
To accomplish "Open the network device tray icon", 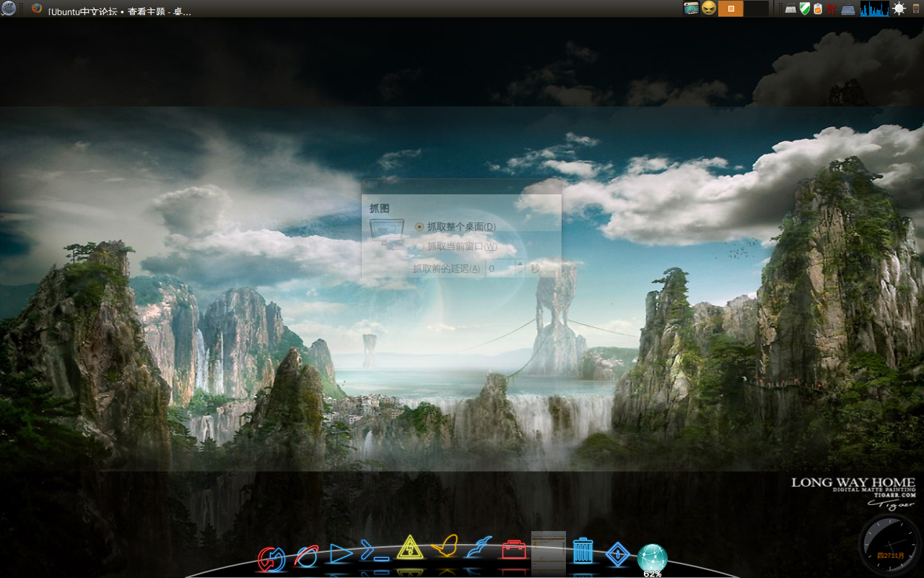I will [848, 9].
